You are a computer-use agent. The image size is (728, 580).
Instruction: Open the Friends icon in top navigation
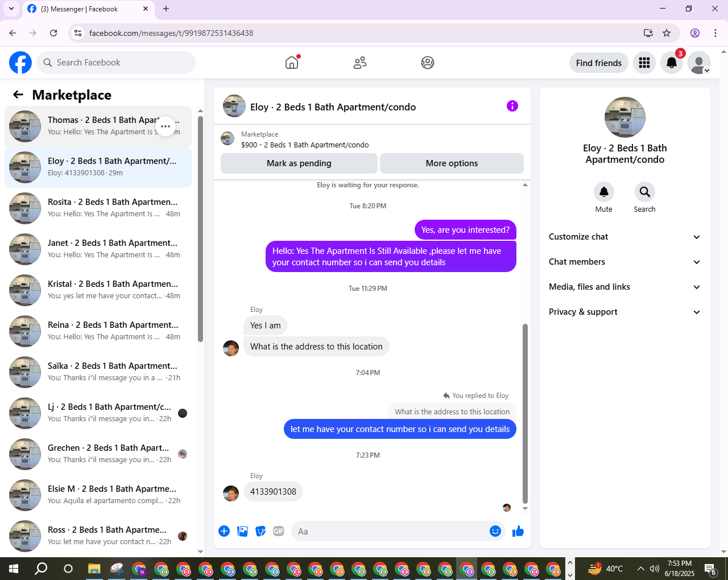(360, 63)
